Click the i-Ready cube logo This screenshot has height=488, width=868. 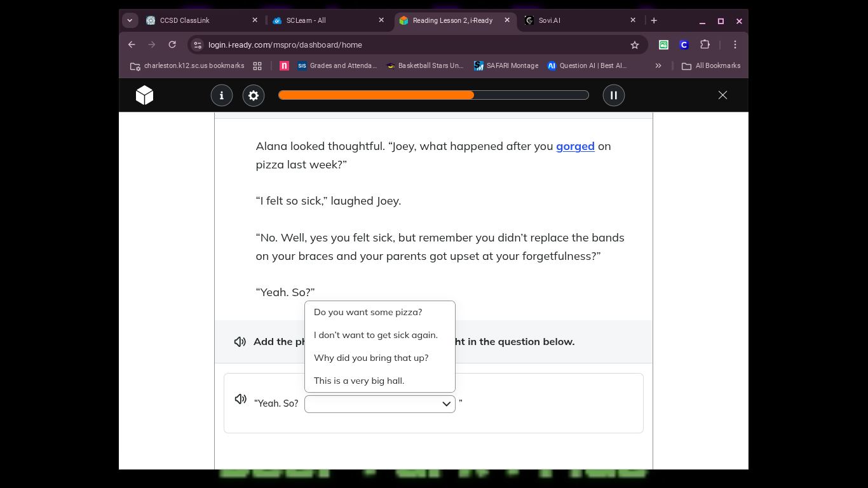click(144, 95)
